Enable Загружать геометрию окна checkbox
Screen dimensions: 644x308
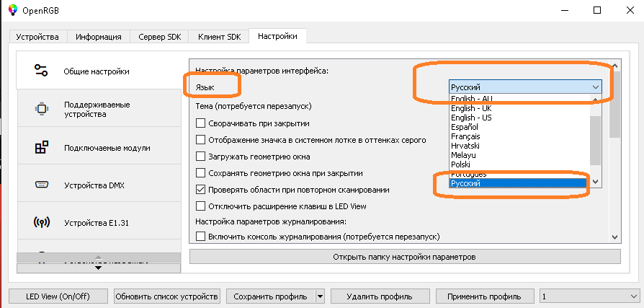(x=200, y=157)
